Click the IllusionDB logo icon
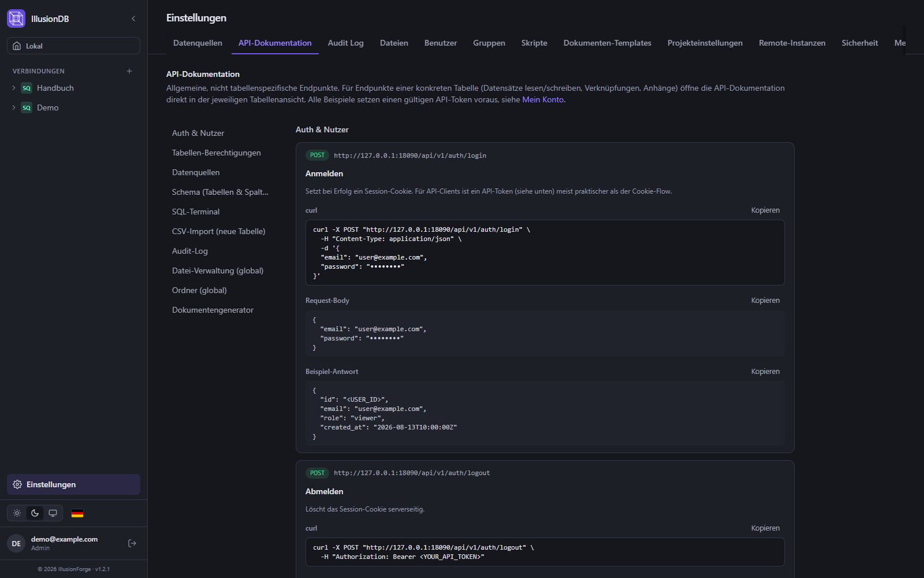The width and height of the screenshot is (924, 578). tap(16, 18)
